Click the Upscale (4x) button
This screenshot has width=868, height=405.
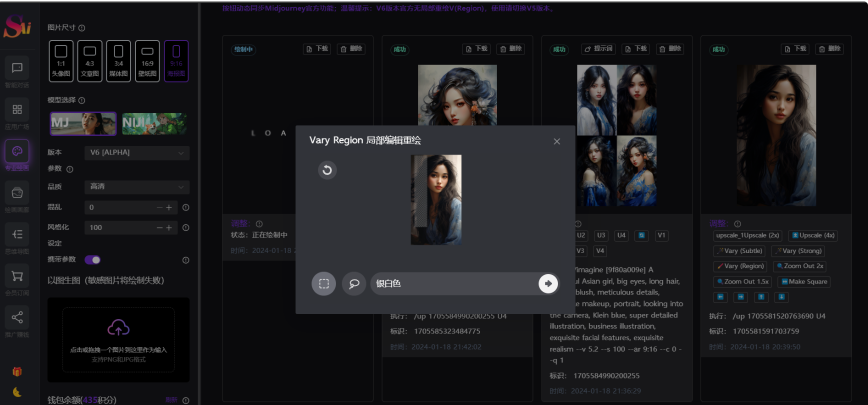pyautogui.click(x=813, y=235)
